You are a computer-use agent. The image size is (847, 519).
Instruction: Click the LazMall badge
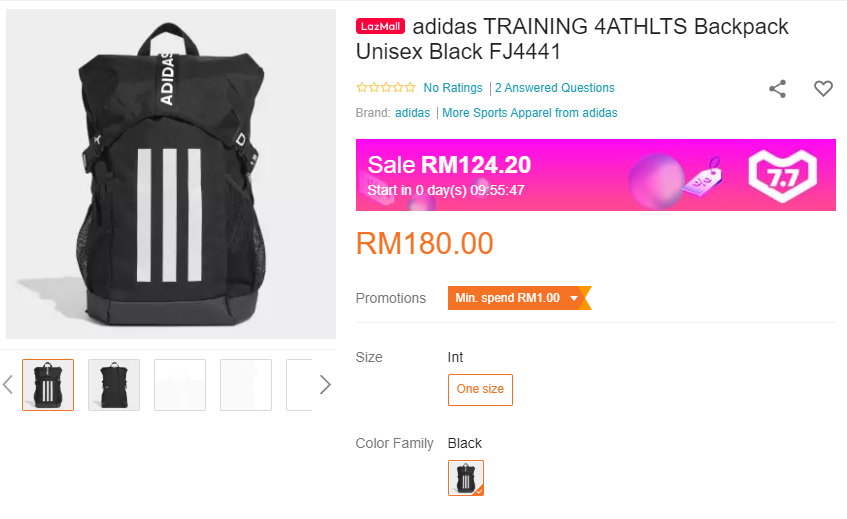click(380, 26)
